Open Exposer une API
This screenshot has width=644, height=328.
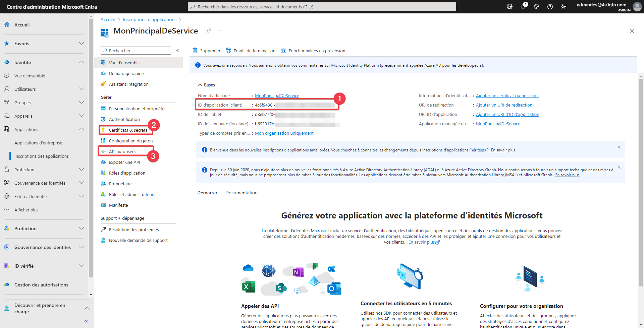pyautogui.click(x=124, y=162)
